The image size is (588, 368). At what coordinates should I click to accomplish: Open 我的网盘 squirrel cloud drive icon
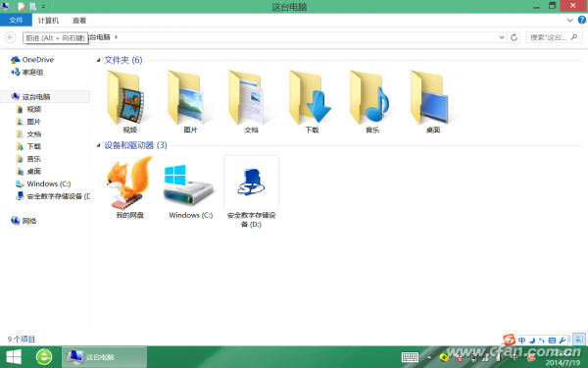pyautogui.click(x=129, y=183)
